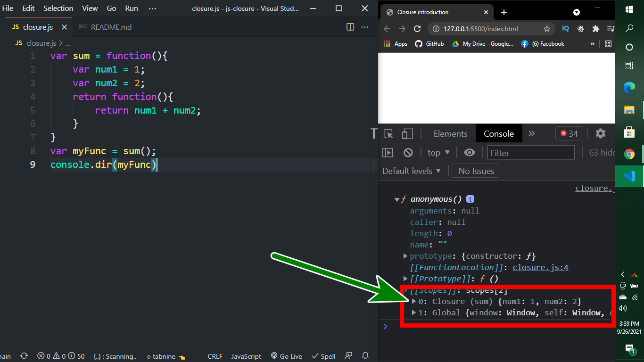Viewport: 644px width, 362px height.
Task: Open the closure.js:4 function location link
Action: click(x=540, y=267)
